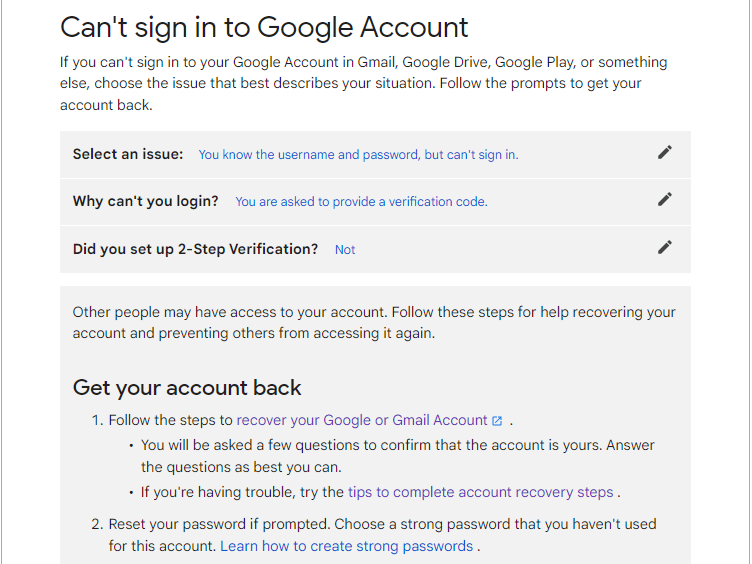Click the "Not" answer for 2-Step Verification

(x=345, y=249)
